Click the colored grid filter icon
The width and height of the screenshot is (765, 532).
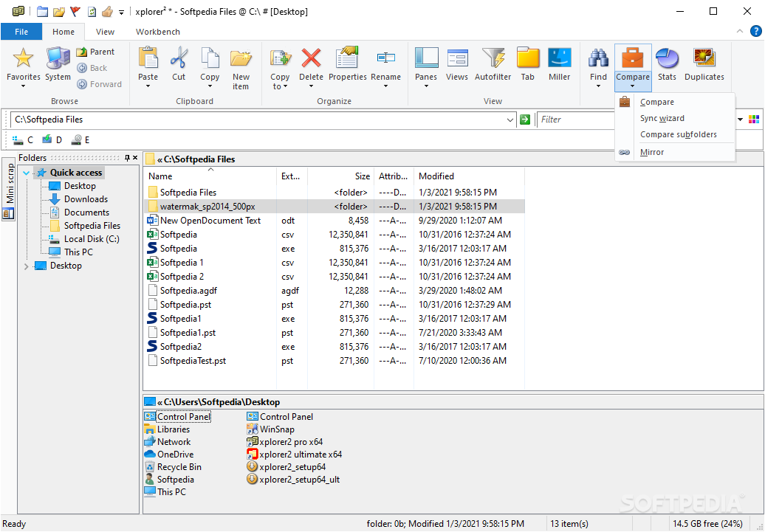(x=754, y=120)
